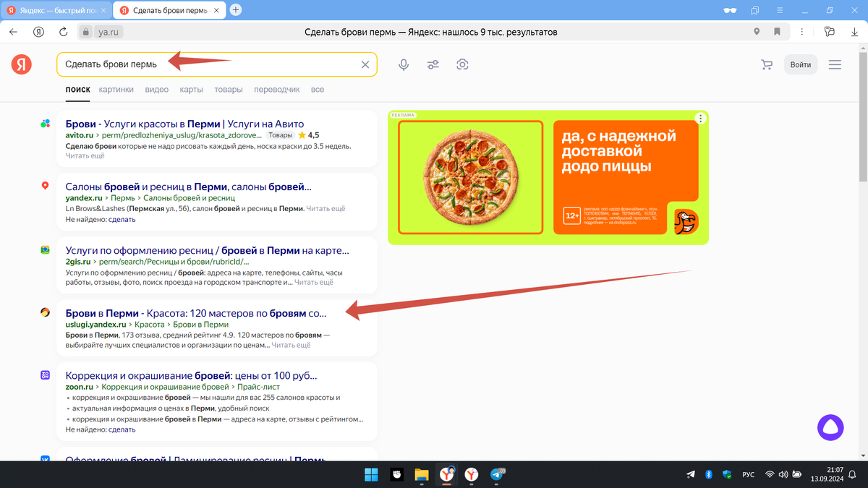This screenshot has width=868, height=488.
Task: Open File Explorer from taskbar
Action: pyautogui.click(x=422, y=474)
